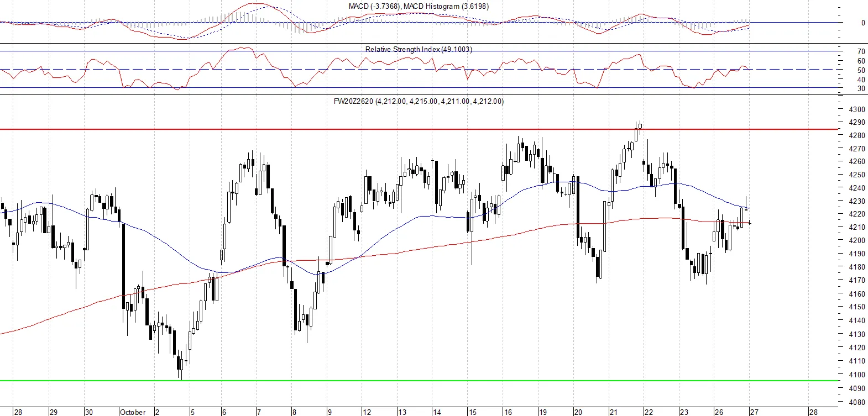This screenshot has width=868, height=416.
Task: Select the 4250 price axis label
Action: point(857,175)
